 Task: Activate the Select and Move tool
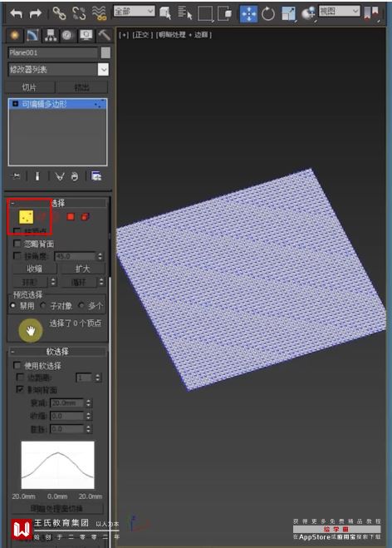pyautogui.click(x=248, y=13)
